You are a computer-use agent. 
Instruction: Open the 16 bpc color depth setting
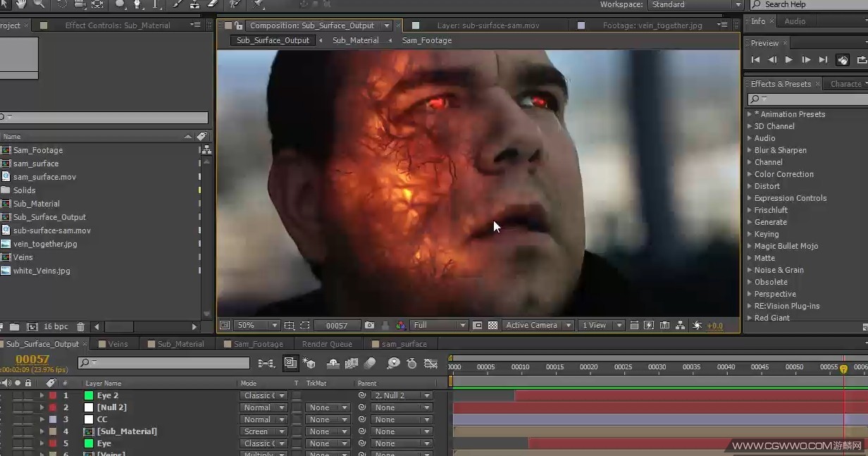click(x=56, y=327)
